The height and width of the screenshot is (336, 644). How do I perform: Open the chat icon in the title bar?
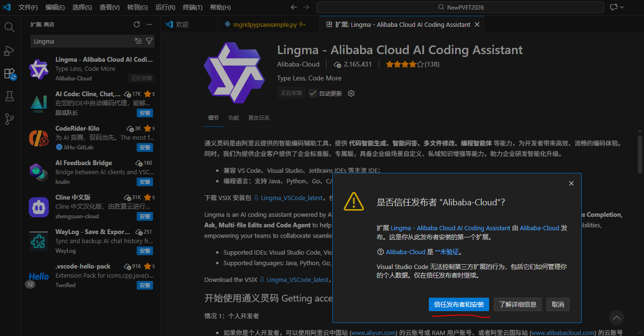614,7
